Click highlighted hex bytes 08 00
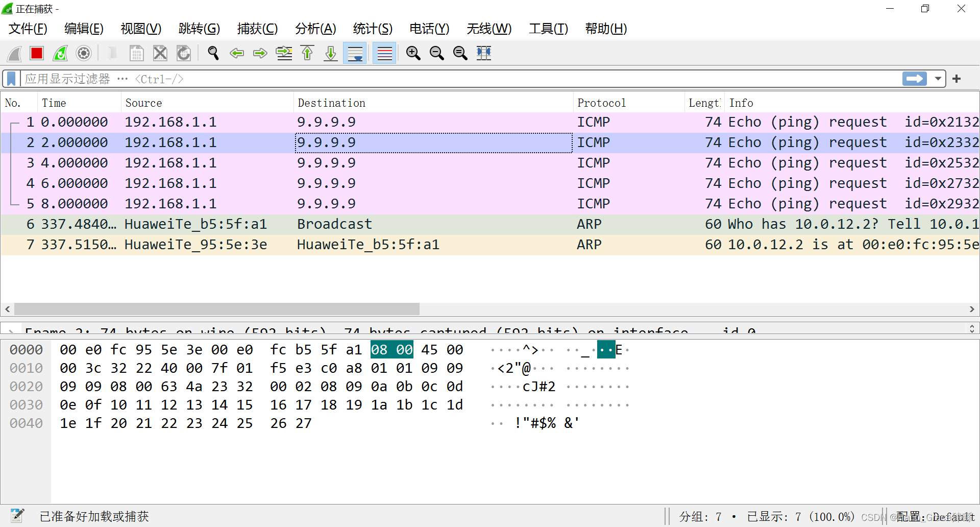980x527 pixels. click(x=391, y=350)
